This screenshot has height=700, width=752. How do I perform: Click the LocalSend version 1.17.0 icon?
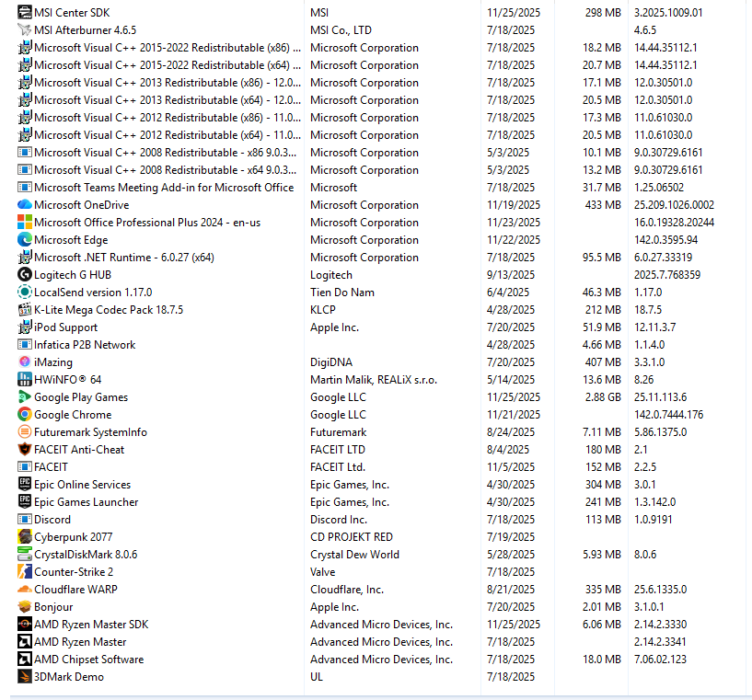[25, 293]
